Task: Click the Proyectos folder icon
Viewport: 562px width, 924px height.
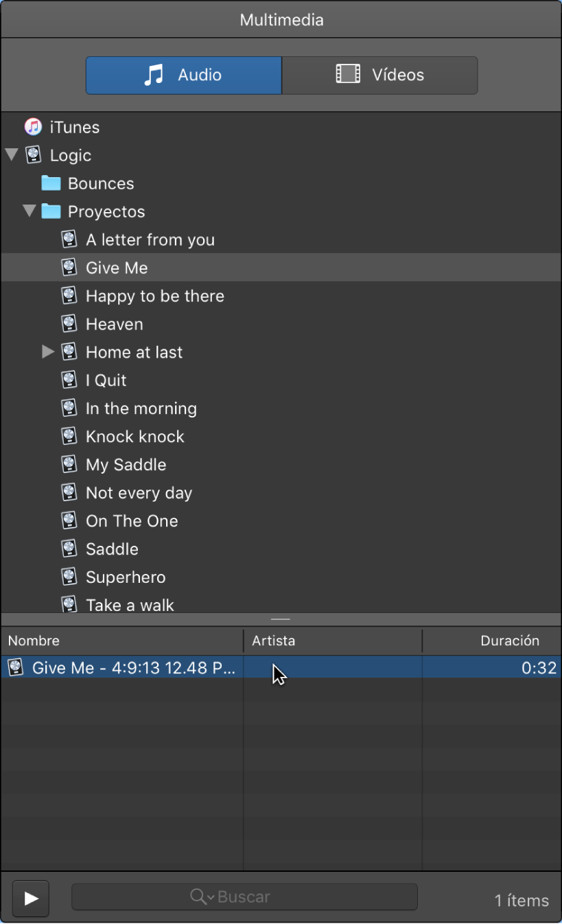Action: (x=51, y=211)
